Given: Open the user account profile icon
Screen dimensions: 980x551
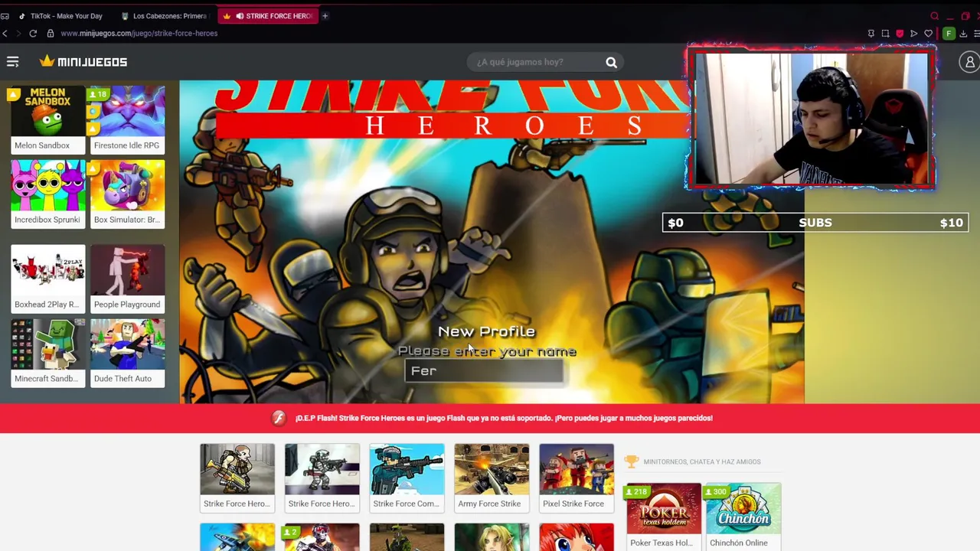Looking at the screenshot, I should pos(969,62).
